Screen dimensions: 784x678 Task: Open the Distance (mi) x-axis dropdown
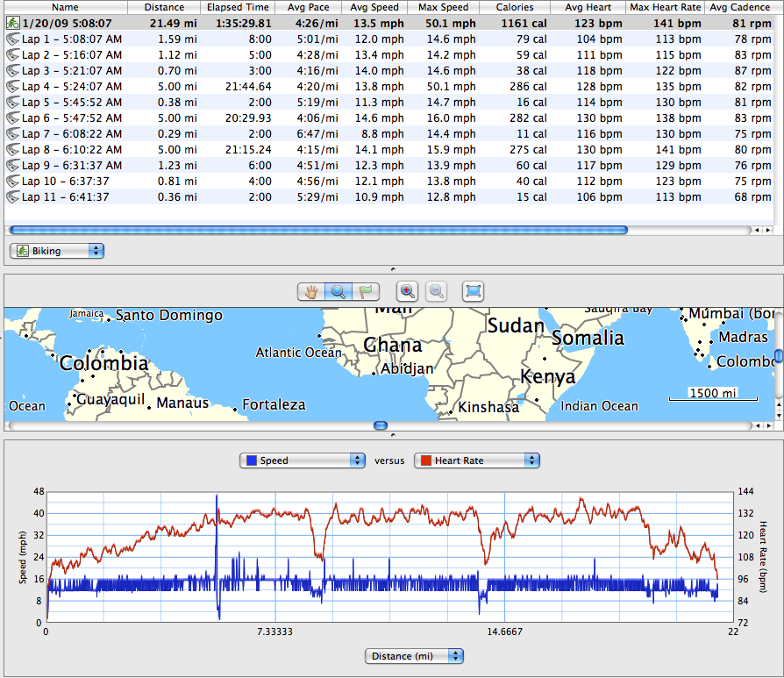coord(414,656)
